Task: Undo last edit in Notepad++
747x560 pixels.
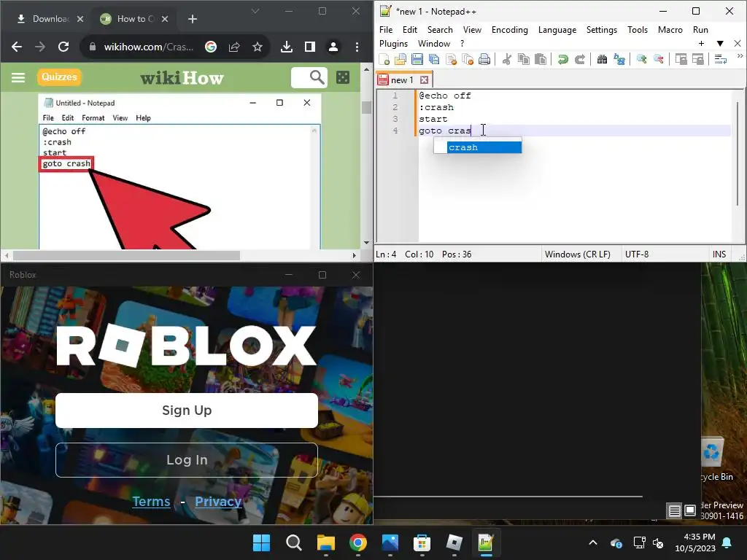Action: (563, 60)
